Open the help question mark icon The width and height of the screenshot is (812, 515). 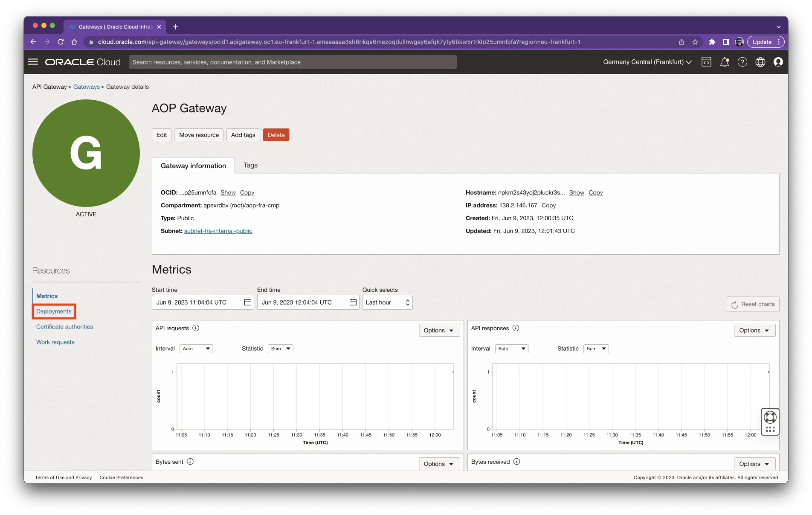click(x=742, y=62)
